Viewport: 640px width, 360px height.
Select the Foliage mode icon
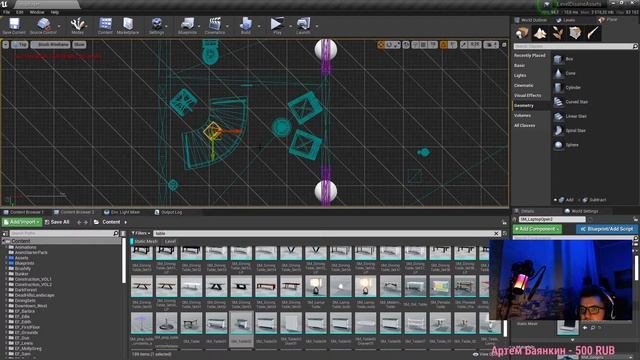[558, 33]
